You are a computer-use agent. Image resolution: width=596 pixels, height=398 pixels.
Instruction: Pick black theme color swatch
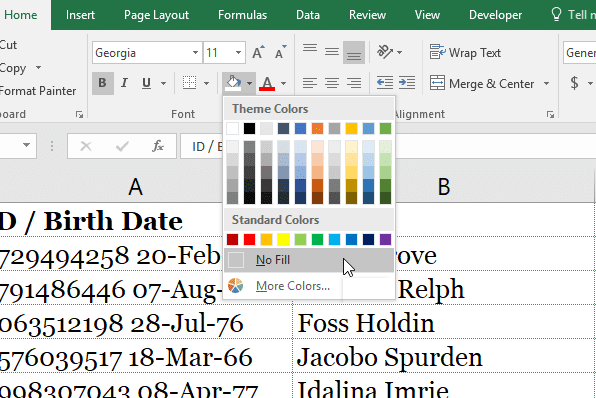point(249,128)
